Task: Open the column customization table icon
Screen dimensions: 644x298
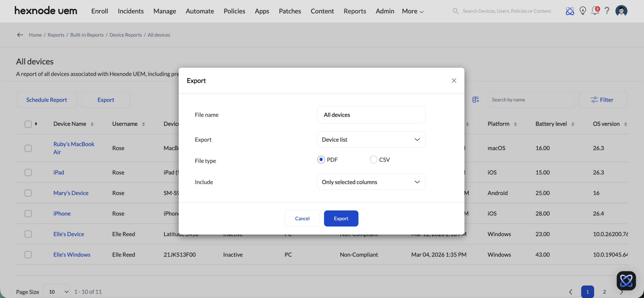Action: coord(475,100)
